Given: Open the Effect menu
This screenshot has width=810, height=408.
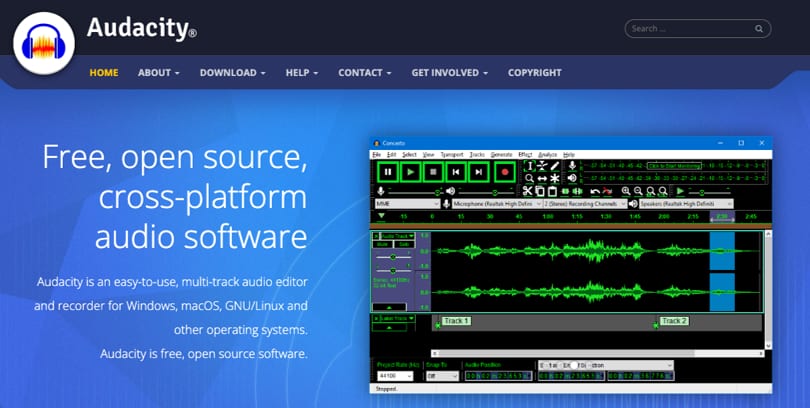Looking at the screenshot, I should [525, 154].
